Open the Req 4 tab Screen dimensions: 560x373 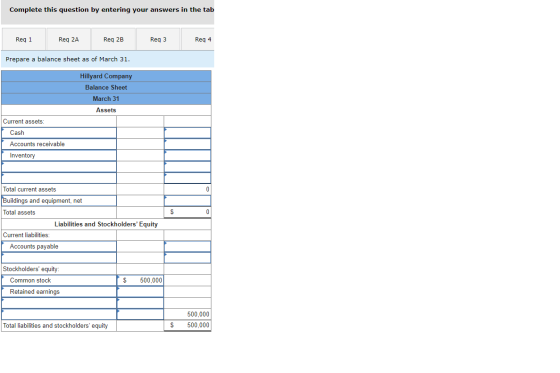pos(198,39)
